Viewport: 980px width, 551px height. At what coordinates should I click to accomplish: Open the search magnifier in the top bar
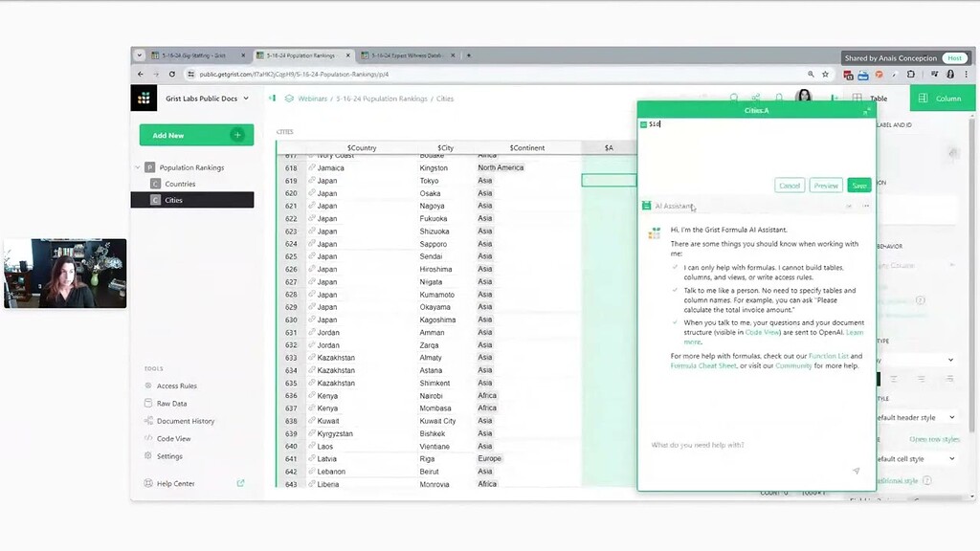pyautogui.click(x=733, y=97)
